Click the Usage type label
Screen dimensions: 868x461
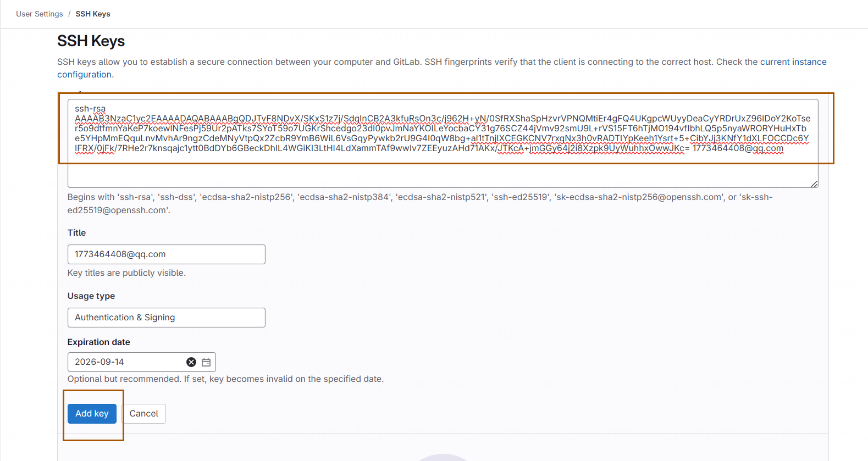[91, 296]
